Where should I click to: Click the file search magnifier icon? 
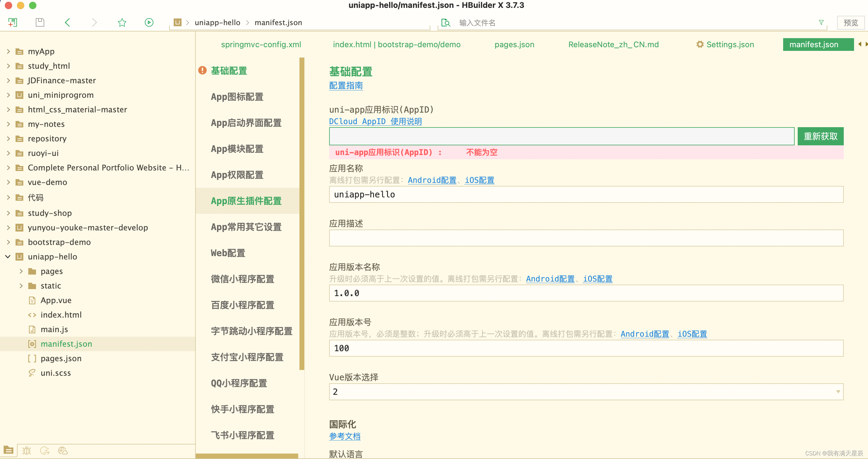446,22
